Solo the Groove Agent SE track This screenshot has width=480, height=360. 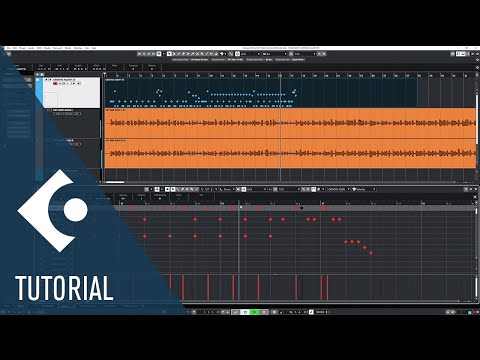tap(50, 80)
